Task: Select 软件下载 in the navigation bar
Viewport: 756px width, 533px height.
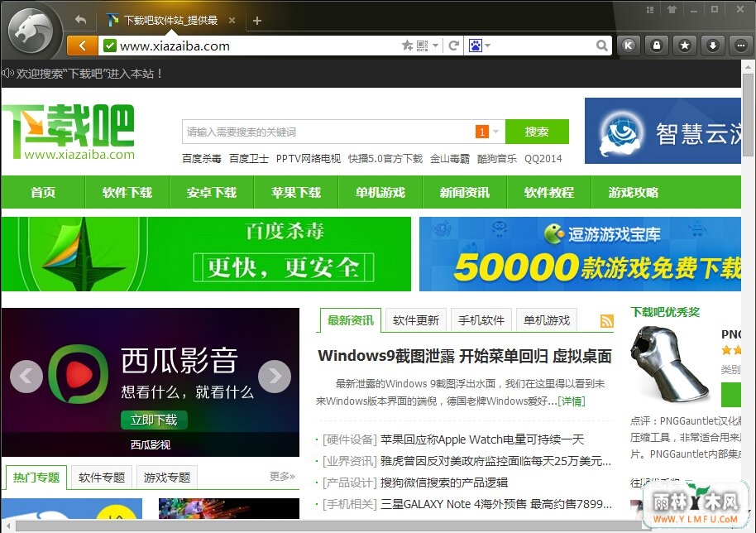Action: pyautogui.click(x=127, y=192)
